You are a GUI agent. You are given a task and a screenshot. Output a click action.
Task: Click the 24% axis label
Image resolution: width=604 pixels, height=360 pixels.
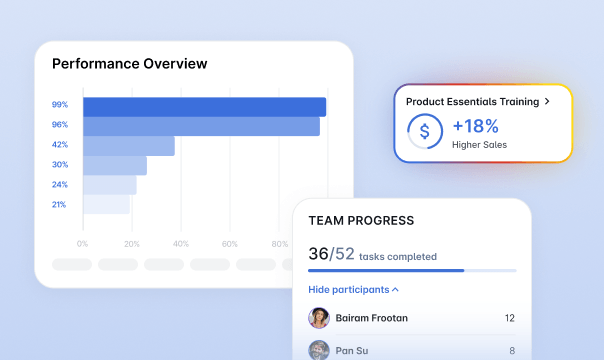60,185
